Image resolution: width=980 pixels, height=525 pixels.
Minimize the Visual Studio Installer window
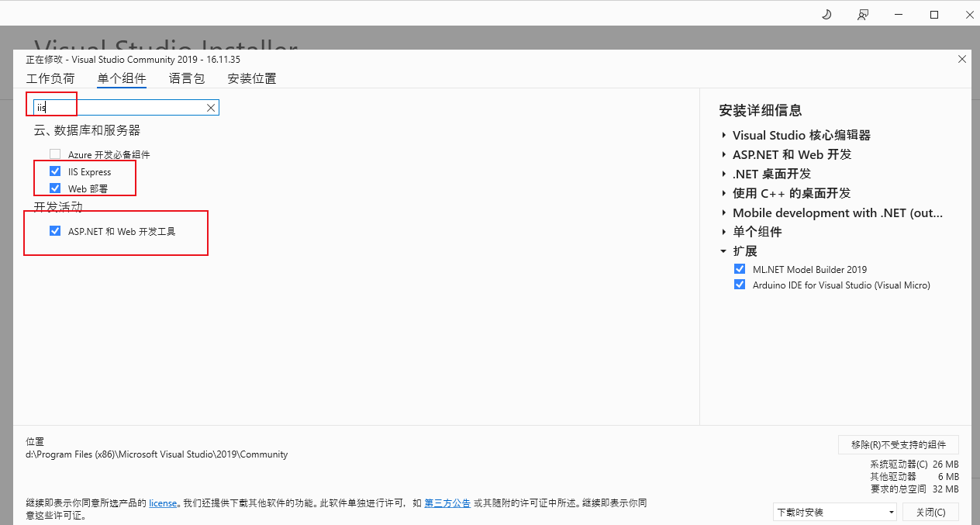pyautogui.click(x=899, y=14)
